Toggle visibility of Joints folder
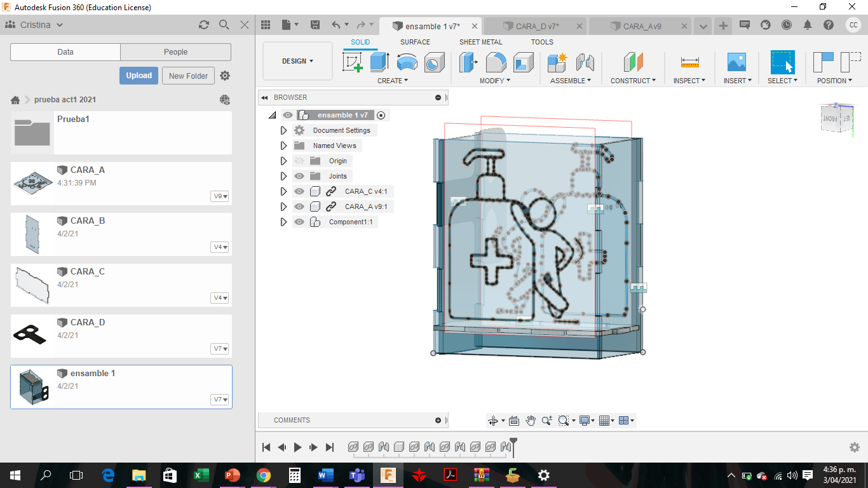Screen dimensions: 868x488 pos(299,176)
